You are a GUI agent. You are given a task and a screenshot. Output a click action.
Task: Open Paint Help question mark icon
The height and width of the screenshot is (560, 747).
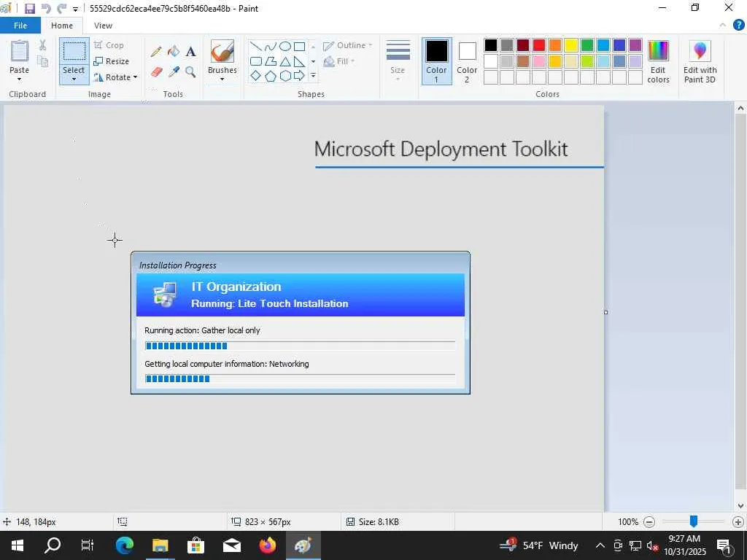point(738,26)
